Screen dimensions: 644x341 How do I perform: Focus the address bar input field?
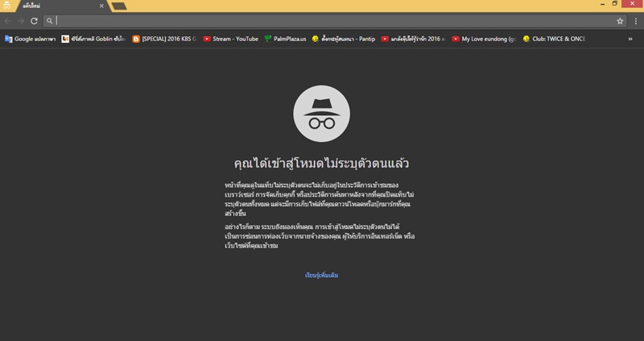tap(335, 21)
